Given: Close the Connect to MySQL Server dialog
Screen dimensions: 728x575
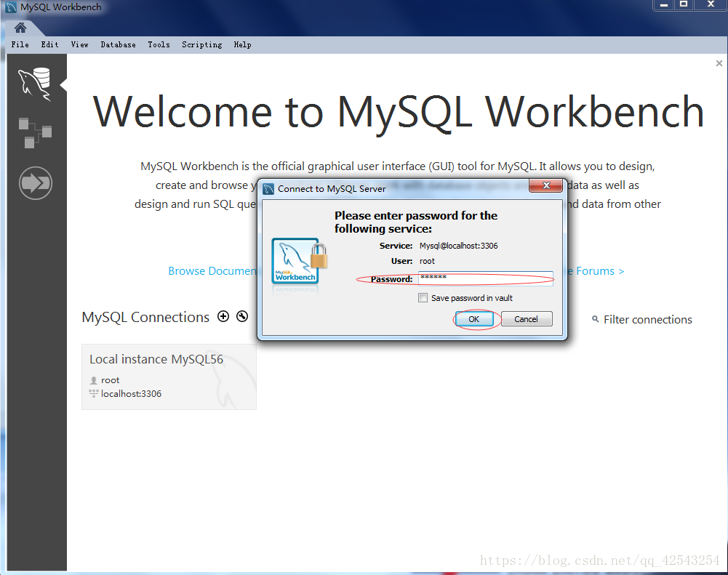Looking at the screenshot, I should [546, 185].
